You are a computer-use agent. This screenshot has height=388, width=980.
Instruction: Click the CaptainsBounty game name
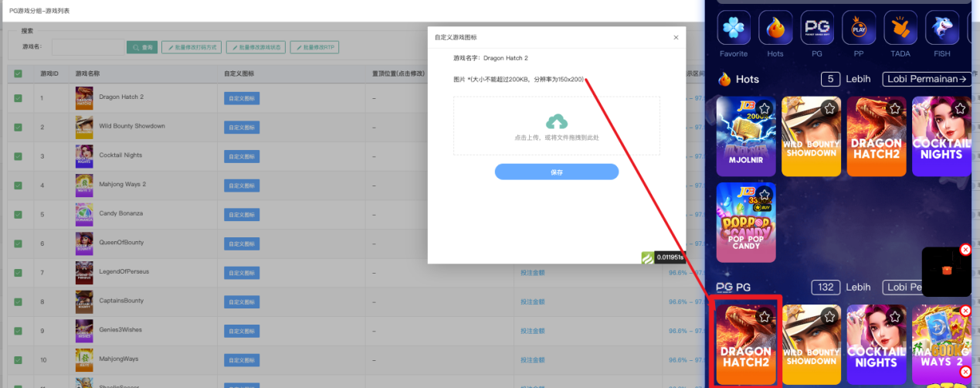(121, 301)
